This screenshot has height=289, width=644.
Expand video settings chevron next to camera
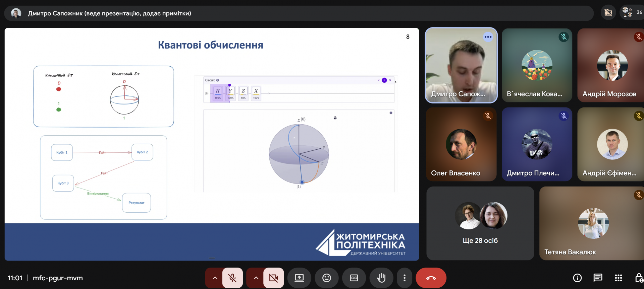(256, 278)
